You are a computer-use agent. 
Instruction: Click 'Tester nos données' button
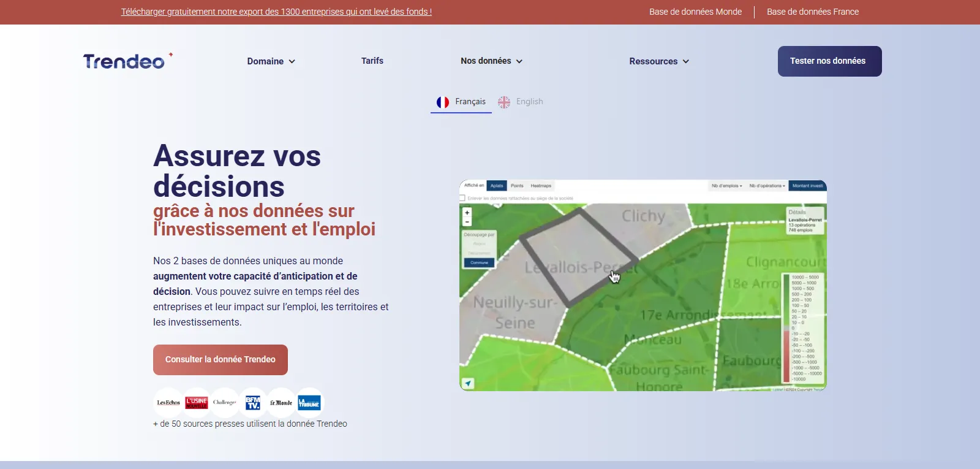(x=830, y=61)
